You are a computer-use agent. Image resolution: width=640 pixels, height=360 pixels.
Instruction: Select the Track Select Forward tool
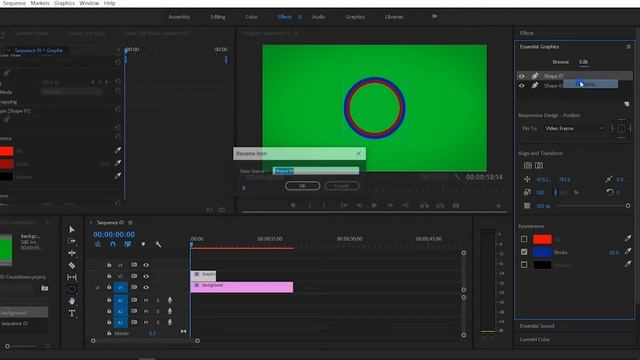[72, 241]
